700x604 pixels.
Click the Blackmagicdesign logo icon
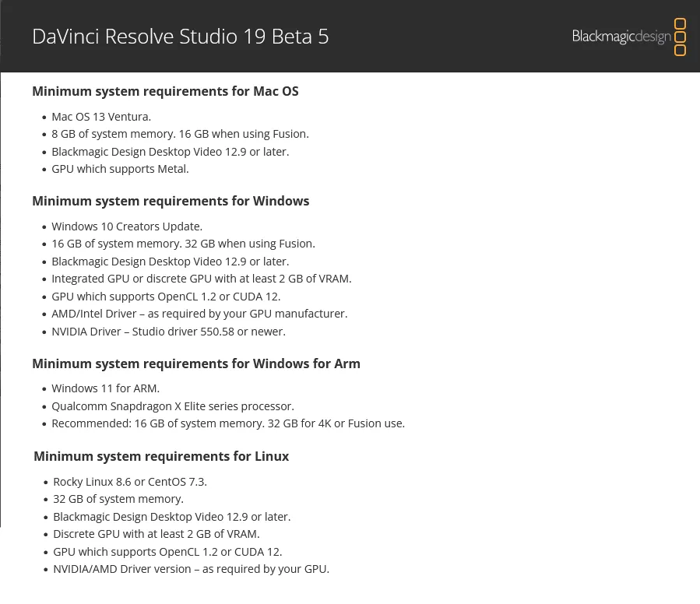tap(680, 37)
